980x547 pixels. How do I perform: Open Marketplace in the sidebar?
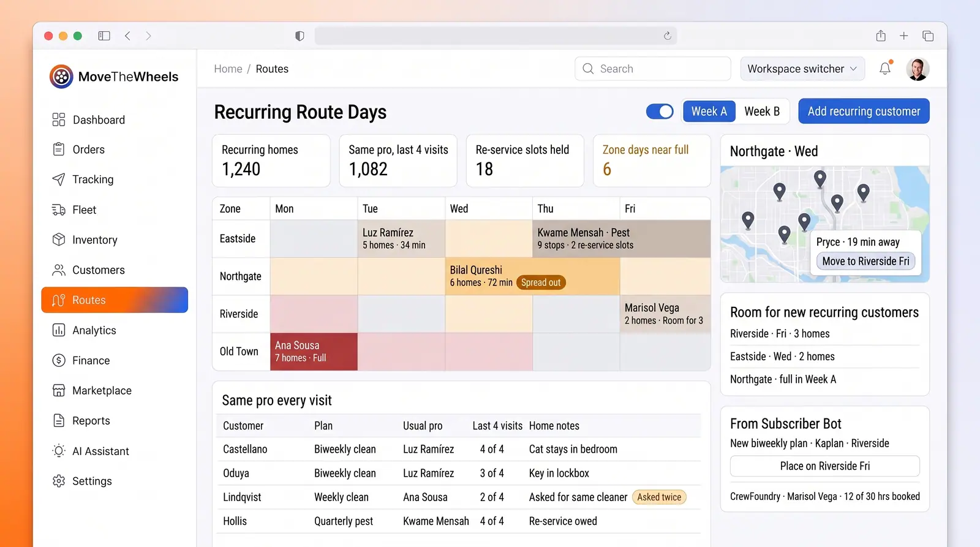tap(115, 390)
